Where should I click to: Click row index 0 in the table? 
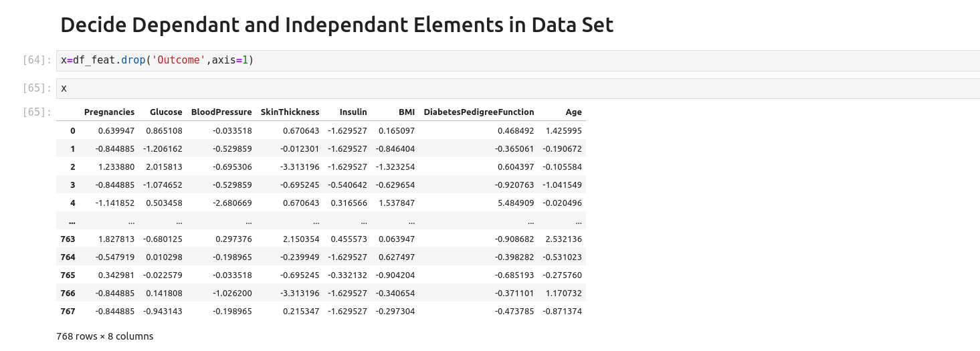click(72, 130)
